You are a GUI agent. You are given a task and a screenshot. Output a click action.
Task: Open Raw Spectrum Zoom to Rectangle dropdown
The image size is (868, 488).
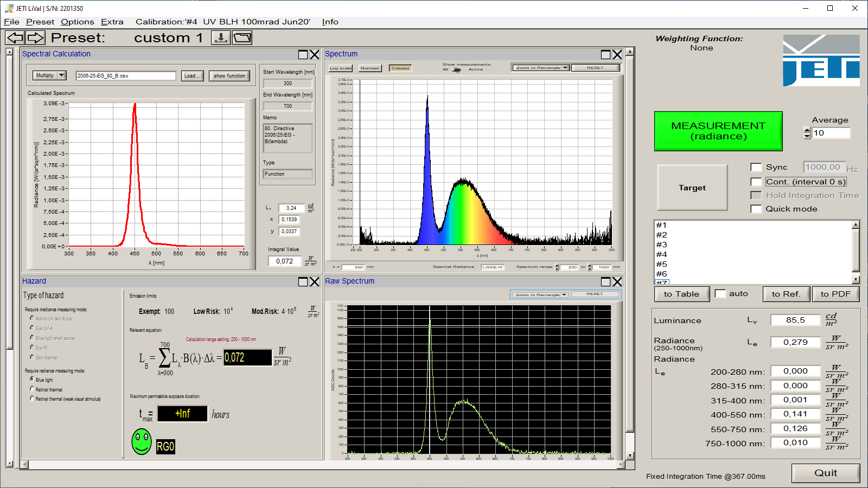click(x=540, y=294)
